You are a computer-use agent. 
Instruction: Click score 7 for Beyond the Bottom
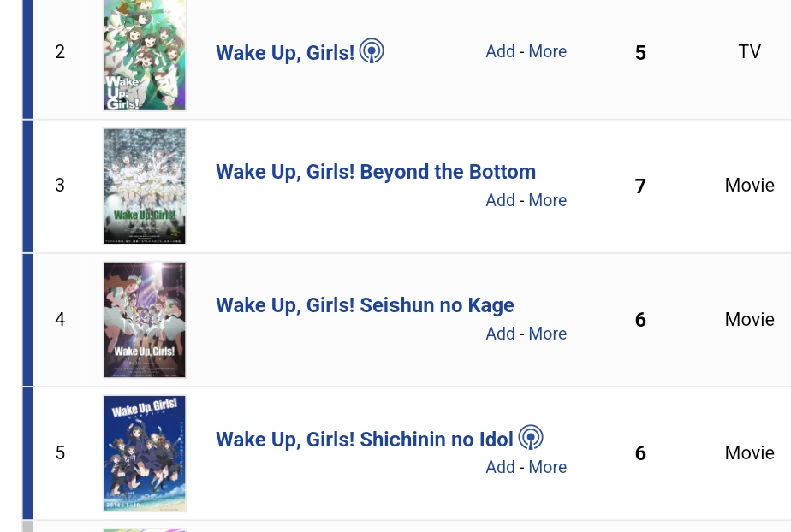(x=640, y=186)
